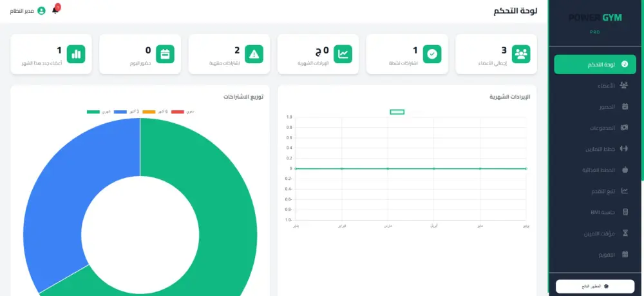Click the bar-chart icon on أعضاء جدد هذا الشهر card
644x296 pixels.
click(x=76, y=54)
